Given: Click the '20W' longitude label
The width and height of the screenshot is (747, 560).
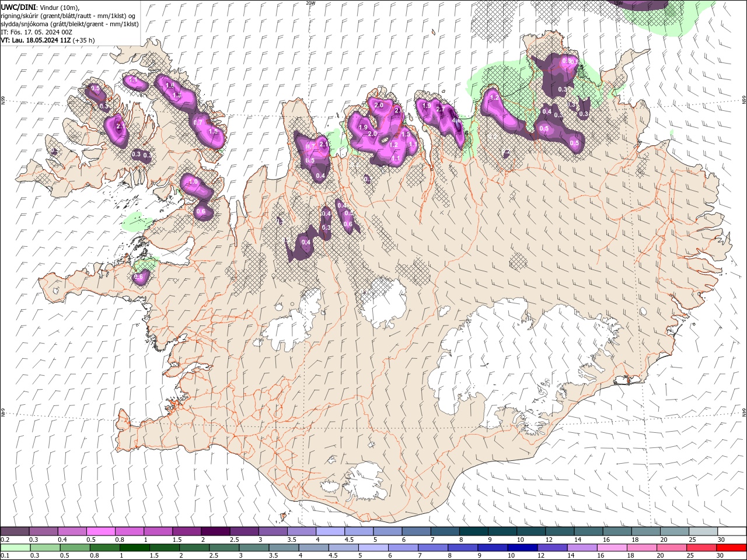Looking at the screenshot, I should point(310,3).
